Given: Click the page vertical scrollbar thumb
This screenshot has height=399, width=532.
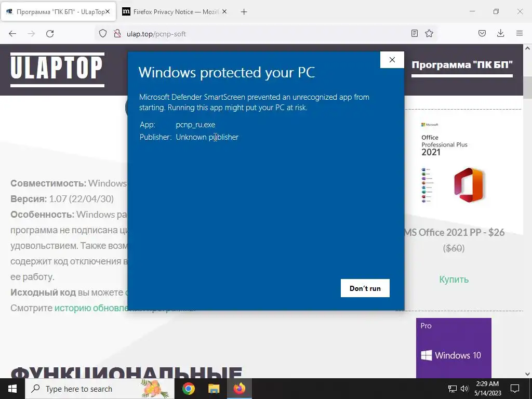Looking at the screenshot, I should tap(527, 87).
